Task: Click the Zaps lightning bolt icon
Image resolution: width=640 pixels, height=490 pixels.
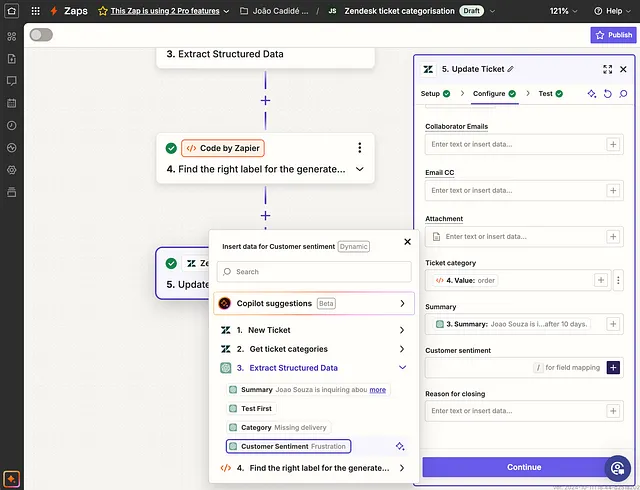Action: click(x=53, y=11)
